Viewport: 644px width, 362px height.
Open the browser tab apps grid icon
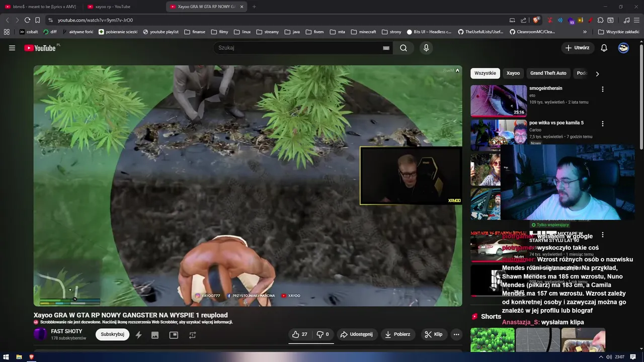[7, 32]
